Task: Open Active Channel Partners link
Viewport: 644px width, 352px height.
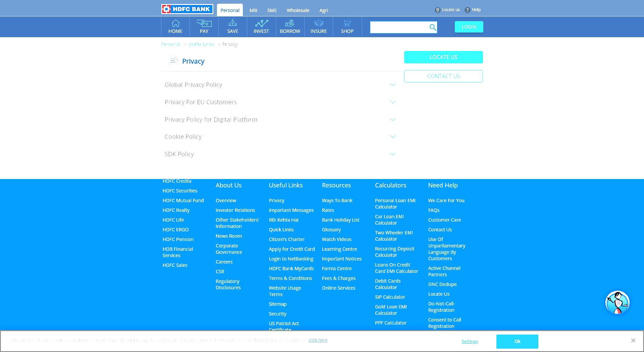Action: pos(444,271)
